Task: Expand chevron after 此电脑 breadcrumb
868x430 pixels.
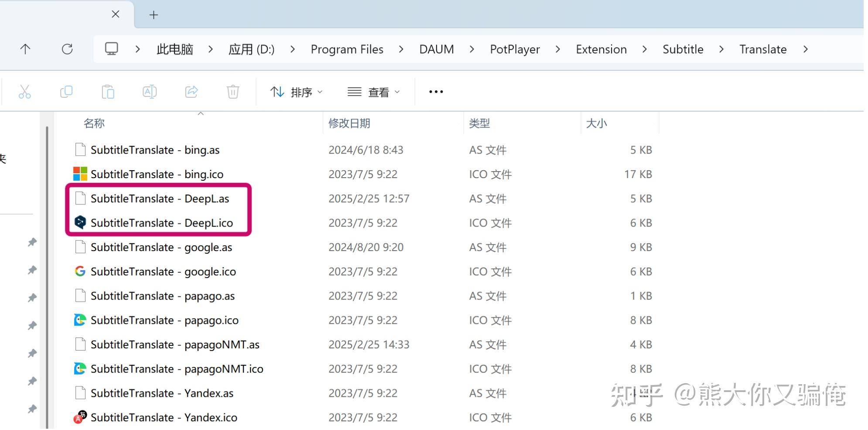Action: point(211,49)
